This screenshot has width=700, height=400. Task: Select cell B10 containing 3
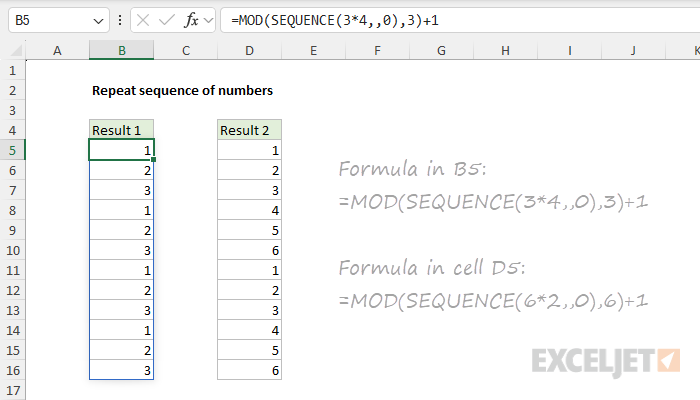point(121,250)
